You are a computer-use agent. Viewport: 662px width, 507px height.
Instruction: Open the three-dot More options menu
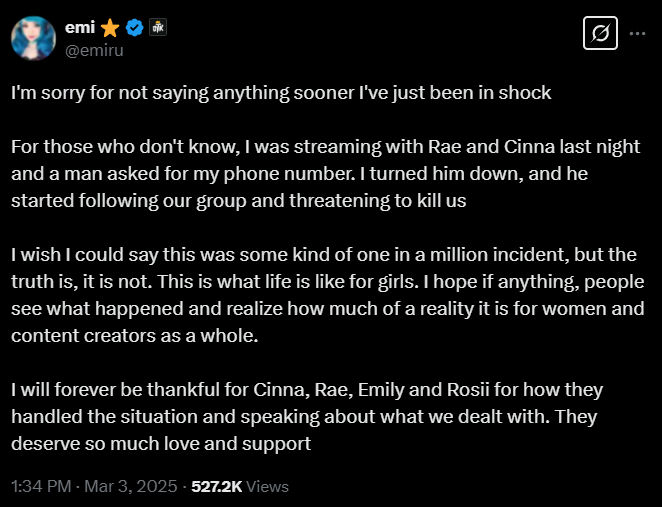[638, 33]
